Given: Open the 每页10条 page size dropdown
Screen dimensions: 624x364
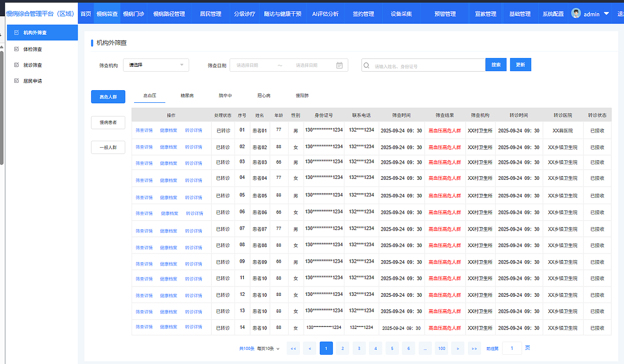Looking at the screenshot, I should click(268, 348).
